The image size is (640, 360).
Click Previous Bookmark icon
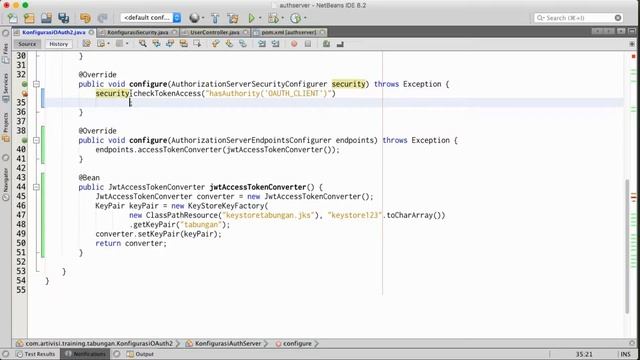pyautogui.click(x=216, y=44)
